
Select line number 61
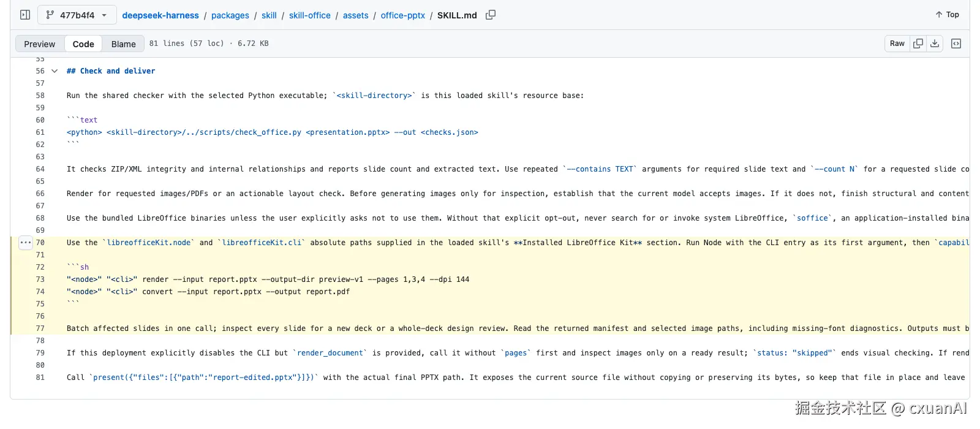click(40, 132)
